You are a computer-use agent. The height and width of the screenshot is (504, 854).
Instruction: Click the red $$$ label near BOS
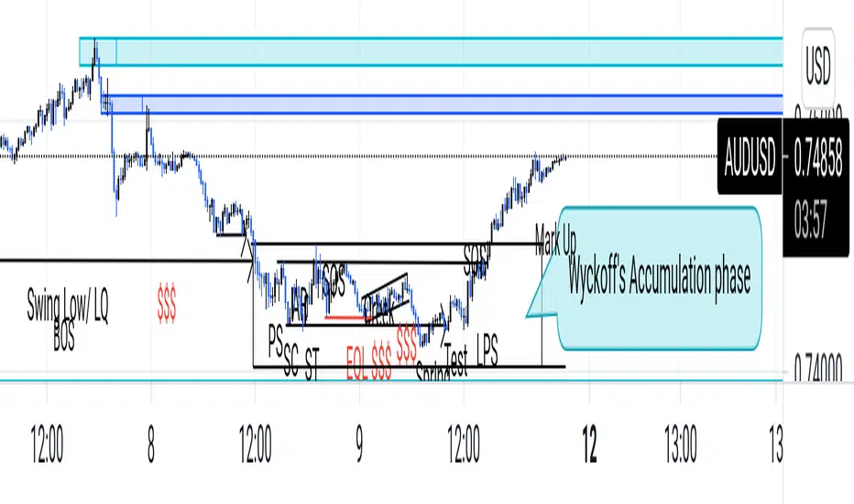tap(167, 303)
